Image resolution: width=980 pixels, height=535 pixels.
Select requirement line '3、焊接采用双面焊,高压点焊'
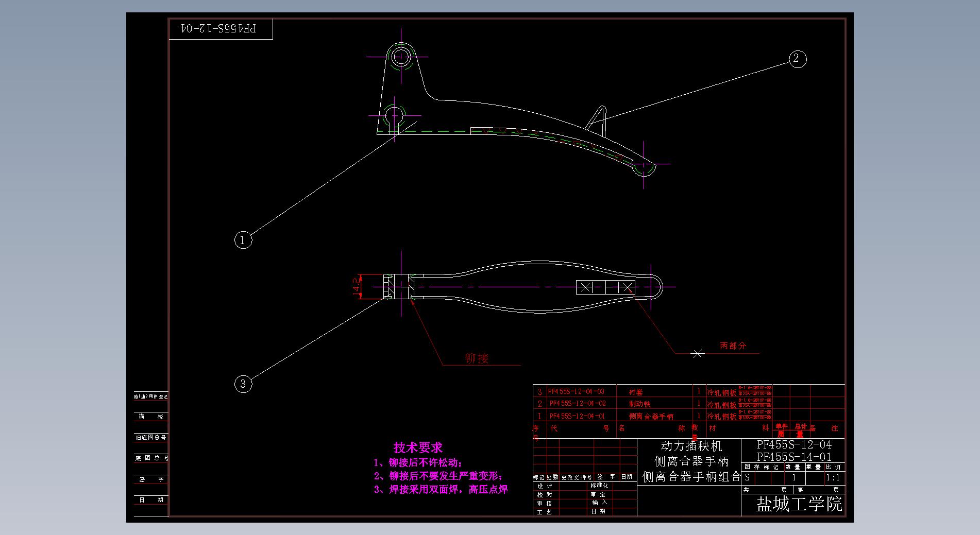[441, 489]
